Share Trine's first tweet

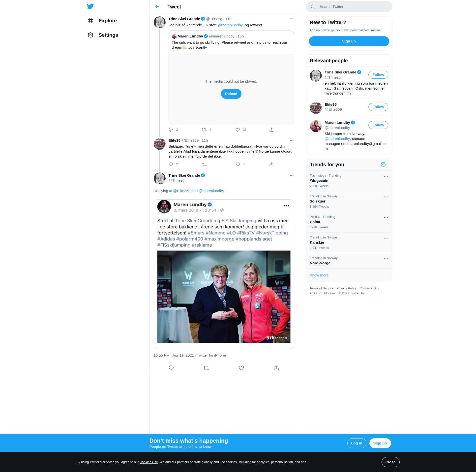tap(271, 130)
